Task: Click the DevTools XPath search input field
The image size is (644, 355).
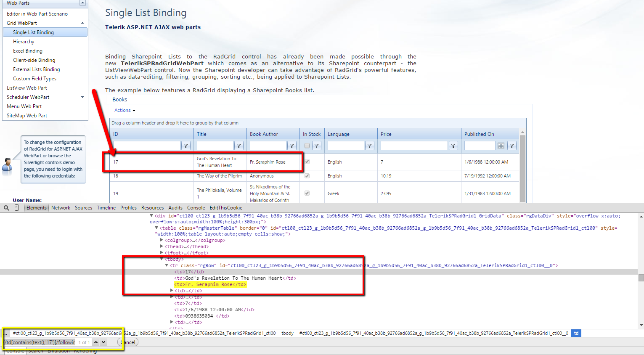Action: 40,342
